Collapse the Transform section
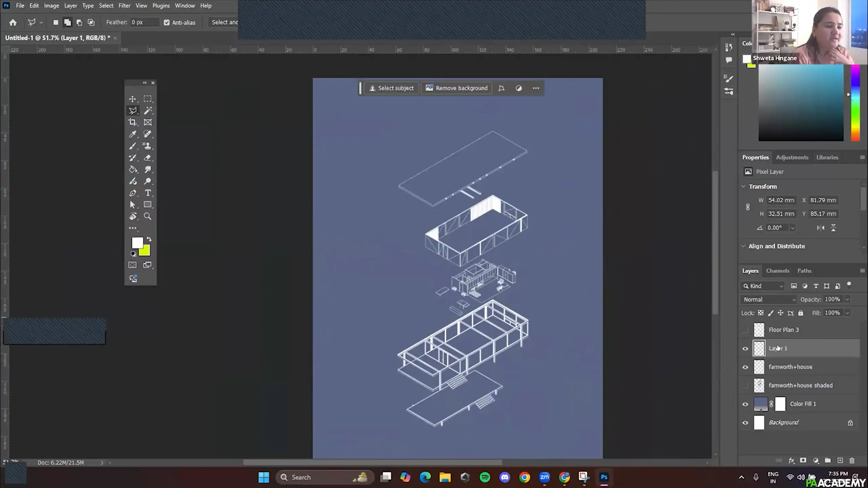Viewport: 868px width, 488px height. (744, 187)
